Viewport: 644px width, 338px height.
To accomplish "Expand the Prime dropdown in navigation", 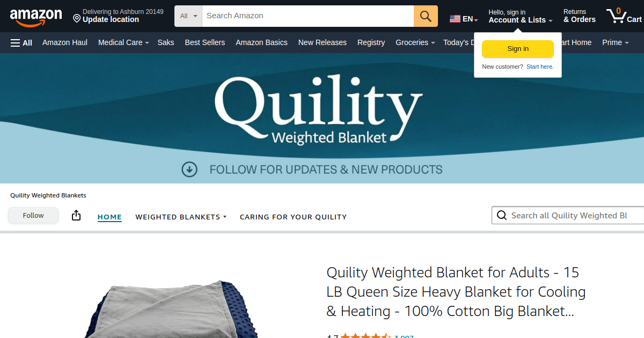I will (615, 42).
